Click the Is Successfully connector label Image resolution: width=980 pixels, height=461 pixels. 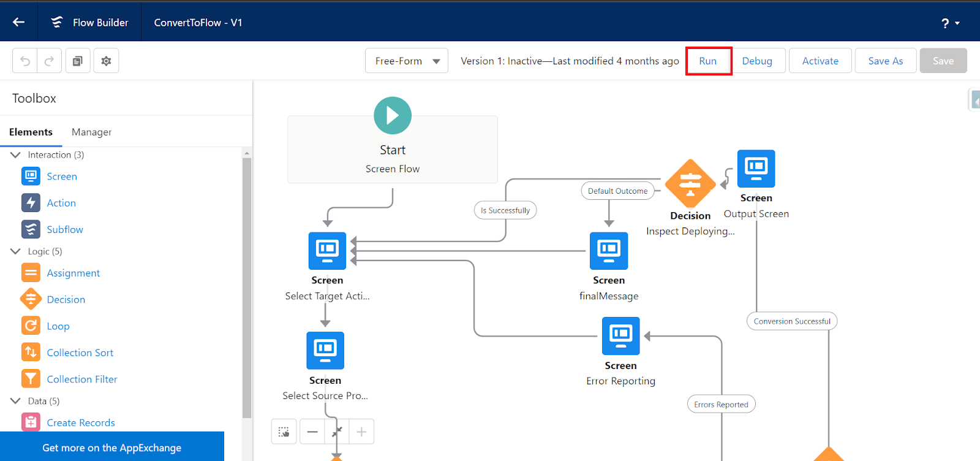coord(505,210)
